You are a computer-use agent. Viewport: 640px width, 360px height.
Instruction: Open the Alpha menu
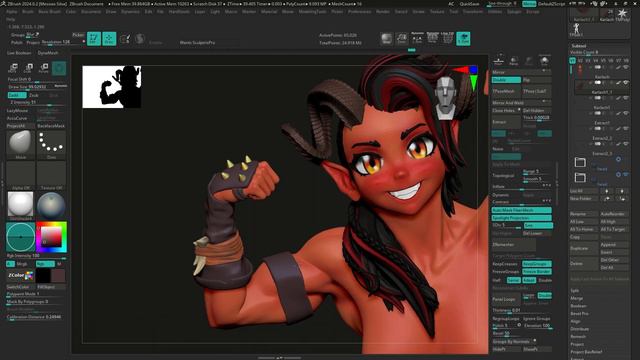pyautogui.click(x=12, y=12)
